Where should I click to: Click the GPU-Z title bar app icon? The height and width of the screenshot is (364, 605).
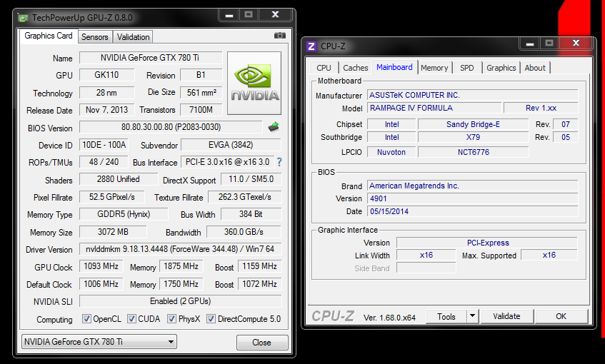pyautogui.click(x=23, y=18)
